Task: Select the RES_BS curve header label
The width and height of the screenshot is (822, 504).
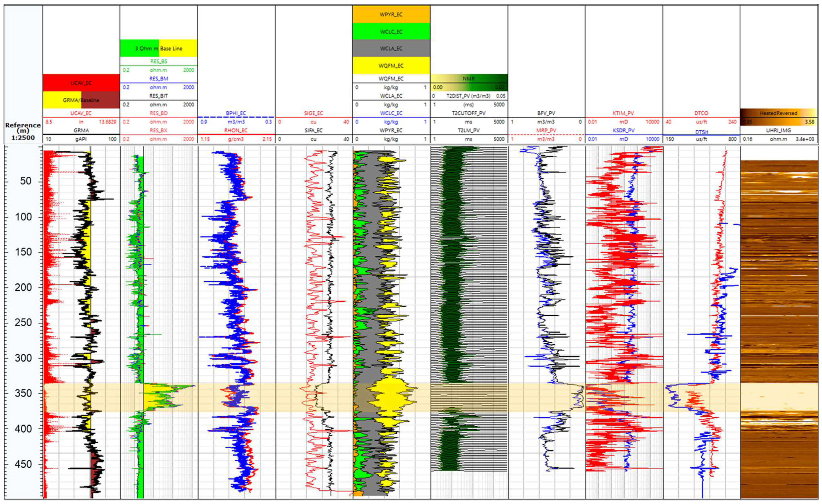Action: [x=158, y=61]
